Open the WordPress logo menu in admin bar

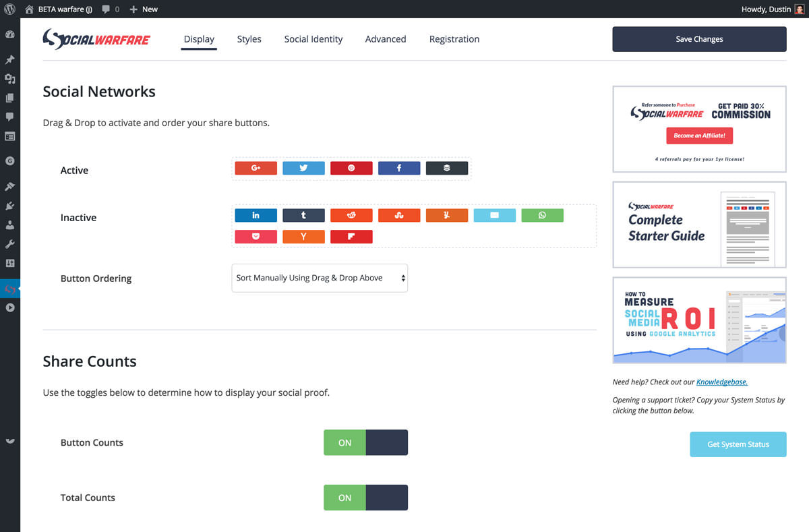10,9
